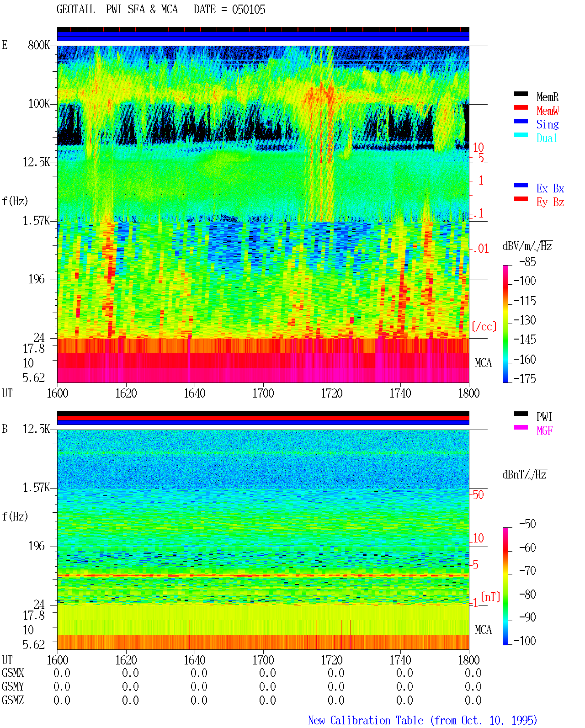Click the E panel 1.57K frequency label
Screen dimensions: 585x728
[36, 221]
